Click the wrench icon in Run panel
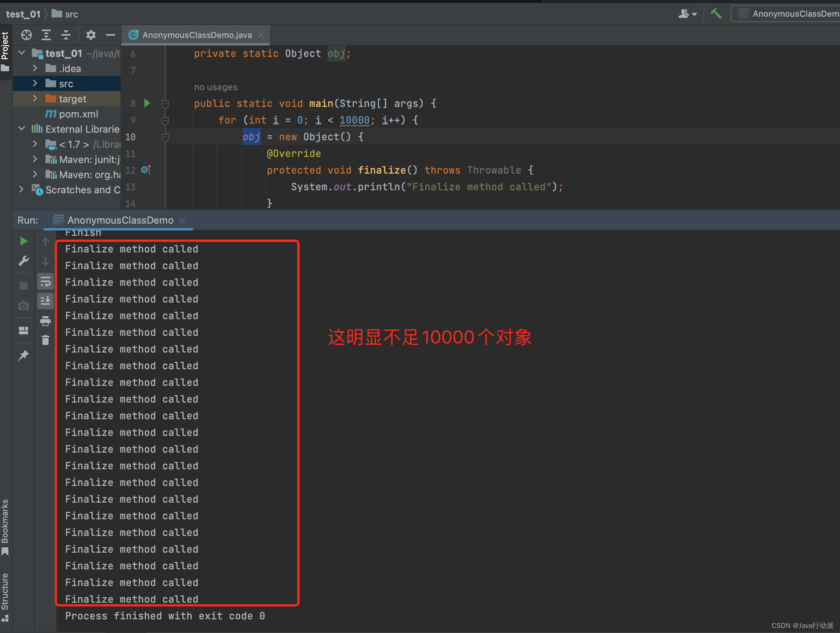The height and width of the screenshot is (633, 840). coord(24,261)
